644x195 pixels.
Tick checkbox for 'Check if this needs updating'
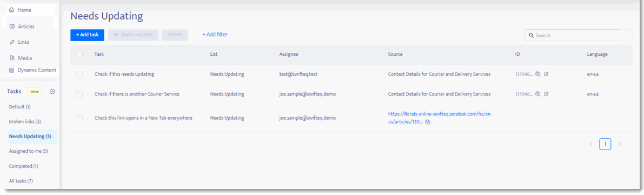tap(79, 74)
